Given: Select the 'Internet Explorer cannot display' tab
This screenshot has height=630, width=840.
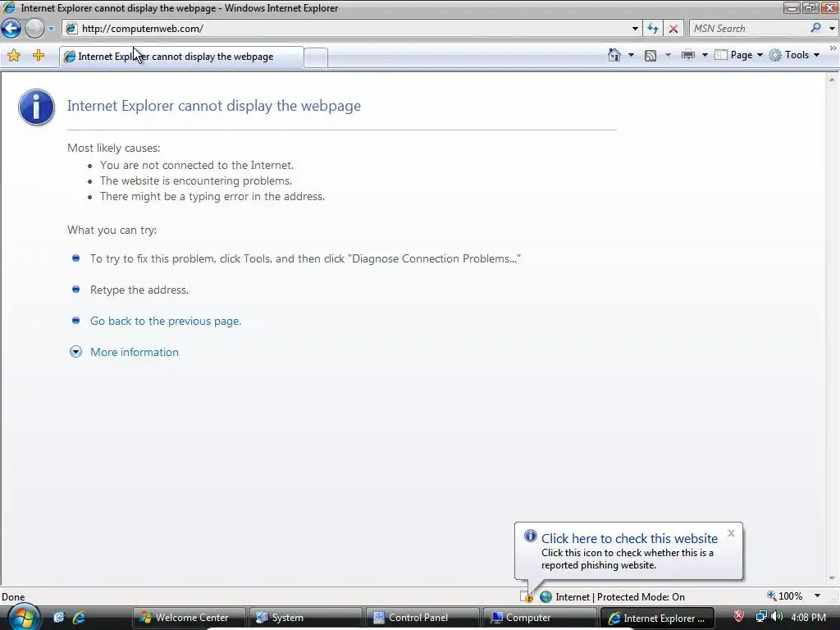Looking at the screenshot, I should click(x=181, y=57).
